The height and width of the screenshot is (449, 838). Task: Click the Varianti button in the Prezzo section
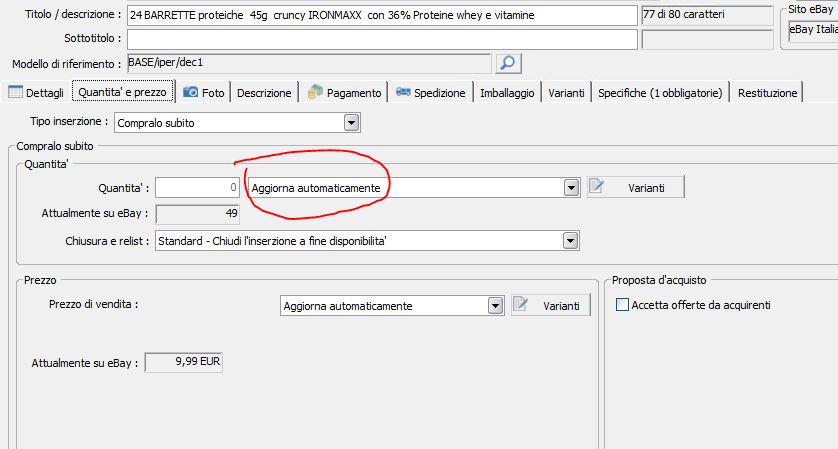(x=550, y=305)
